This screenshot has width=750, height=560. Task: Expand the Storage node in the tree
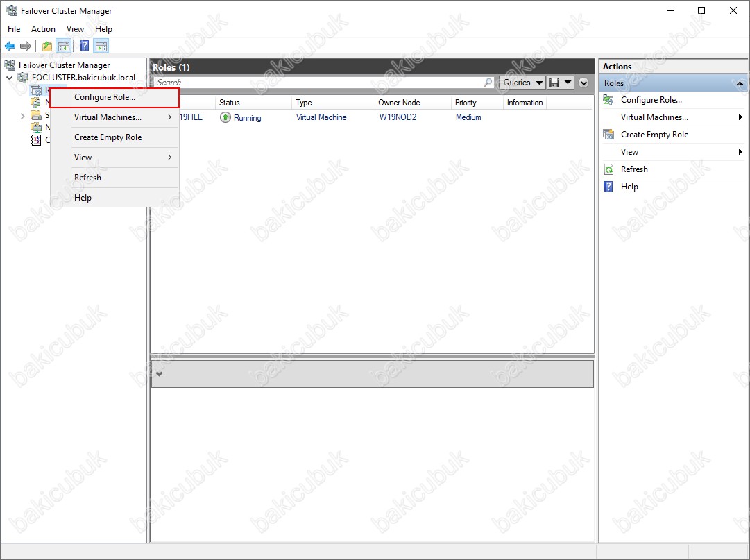point(22,116)
